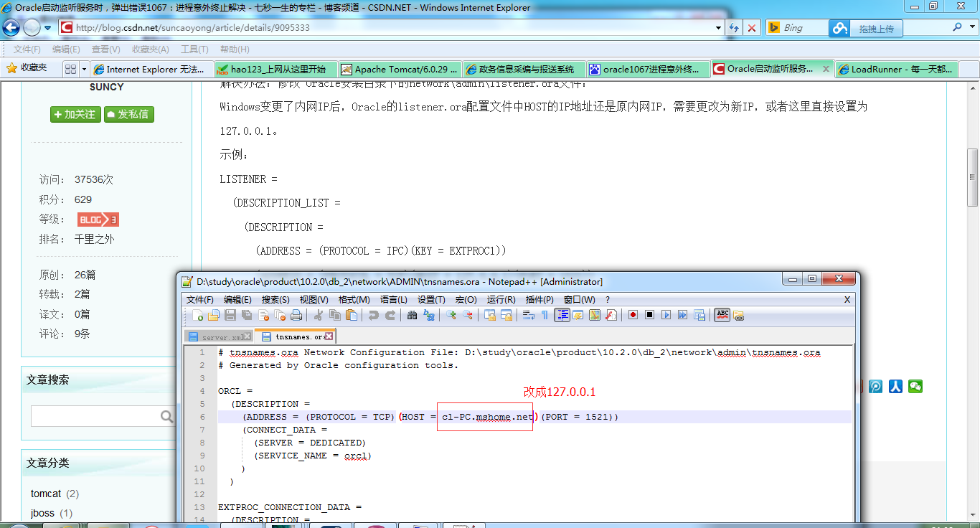Switch to the hao123 browser tab
Image resolution: width=980 pixels, height=528 pixels.
point(275,70)
